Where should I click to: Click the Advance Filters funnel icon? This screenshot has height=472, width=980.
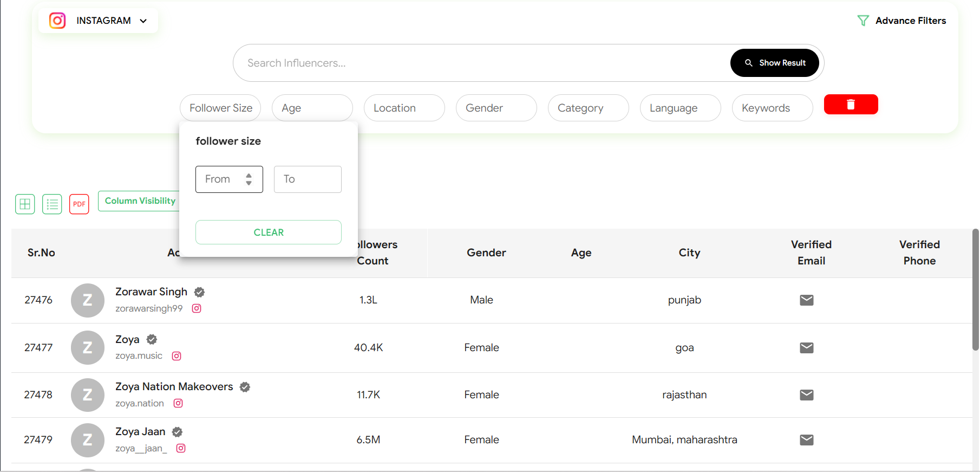(863, 21)
